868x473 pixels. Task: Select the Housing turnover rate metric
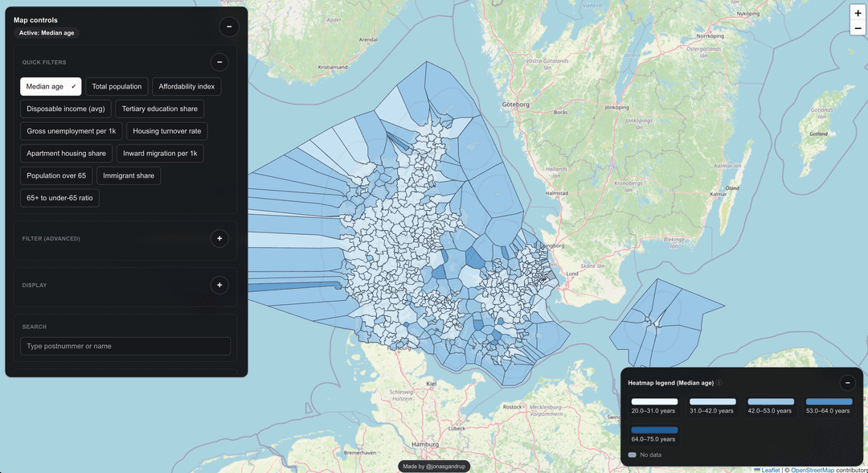click(x=166, y=130)
